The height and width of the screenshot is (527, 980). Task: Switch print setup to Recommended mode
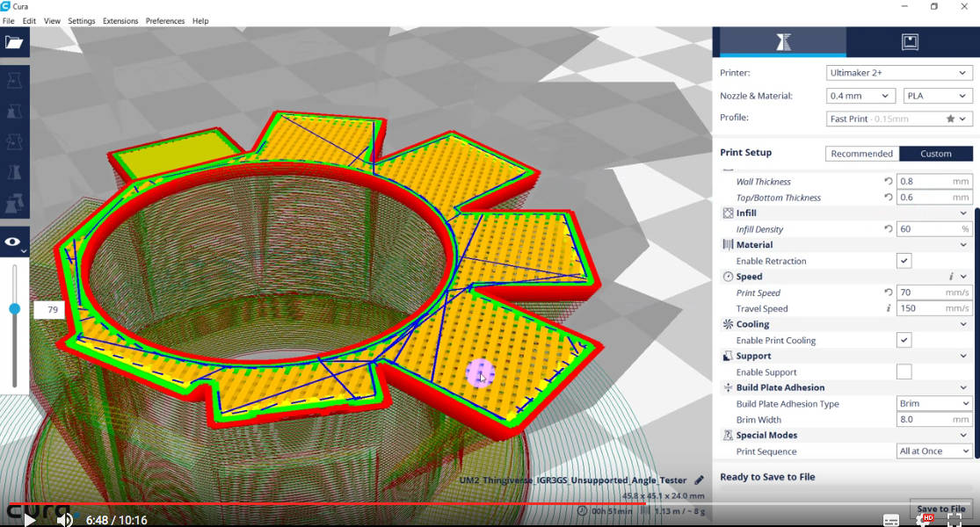[x=862, y=154]
